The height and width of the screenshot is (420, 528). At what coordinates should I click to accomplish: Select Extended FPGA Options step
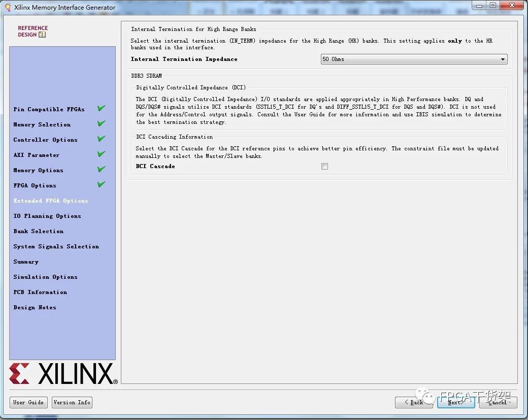tap(51, 201)
